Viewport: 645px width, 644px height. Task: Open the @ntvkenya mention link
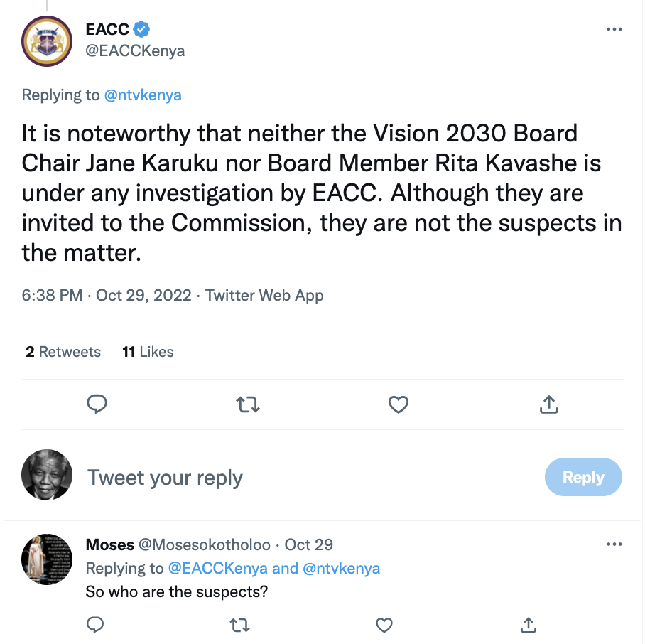[x=143, y=95]
